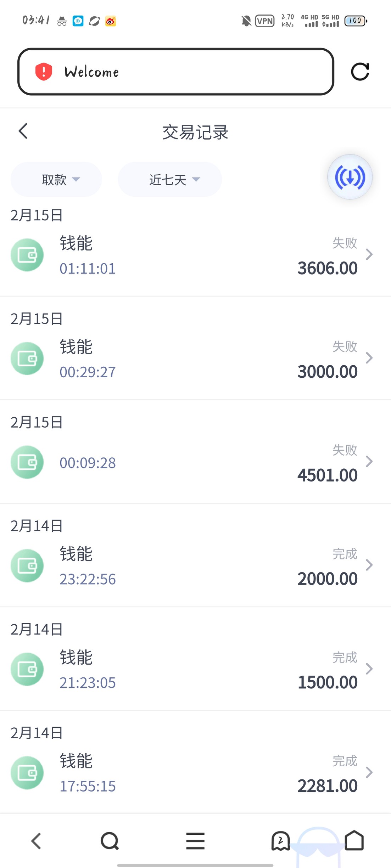The height and width of the screenshot is (868, 391).
Task: Go back from transaction records page
Action: point(23,131)
